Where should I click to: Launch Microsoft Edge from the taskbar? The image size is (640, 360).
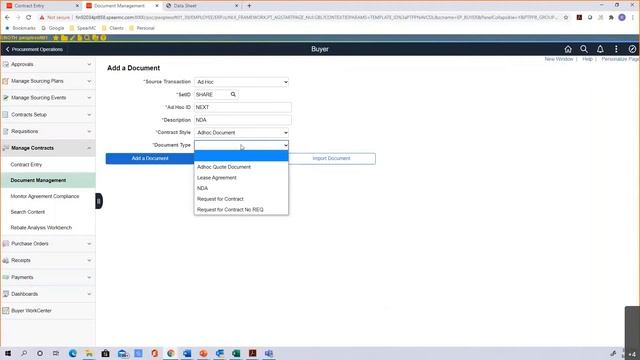point(73,353)
